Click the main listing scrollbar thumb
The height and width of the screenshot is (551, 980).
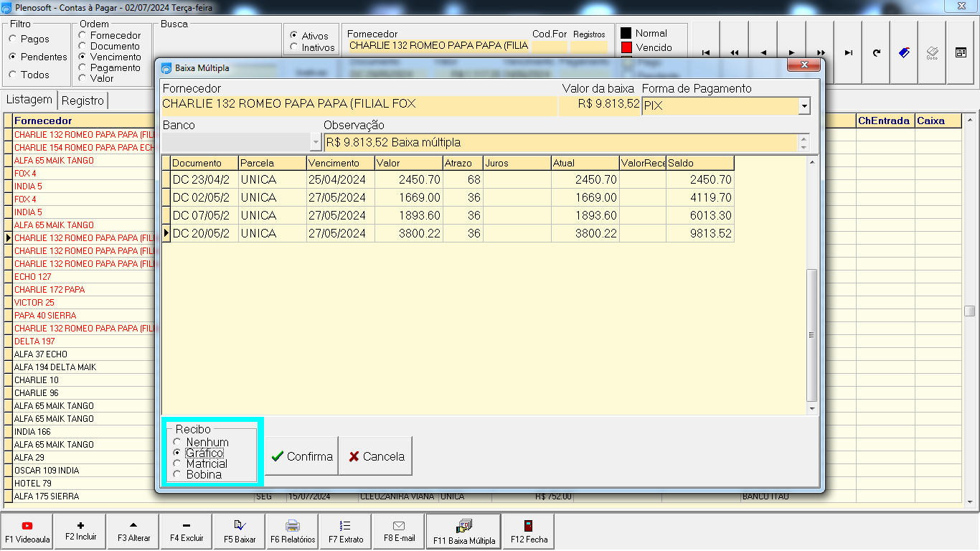coord(969,311)
